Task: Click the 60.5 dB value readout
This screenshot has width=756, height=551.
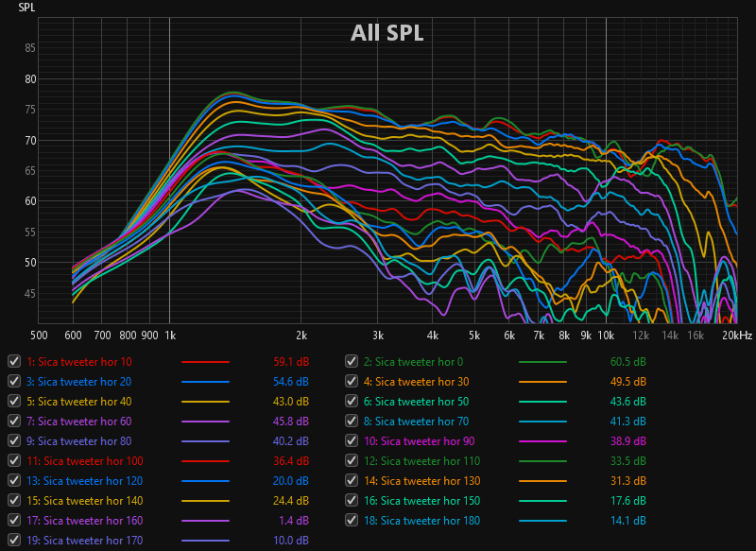Action: pyautogui.click(x=627, y=362)
